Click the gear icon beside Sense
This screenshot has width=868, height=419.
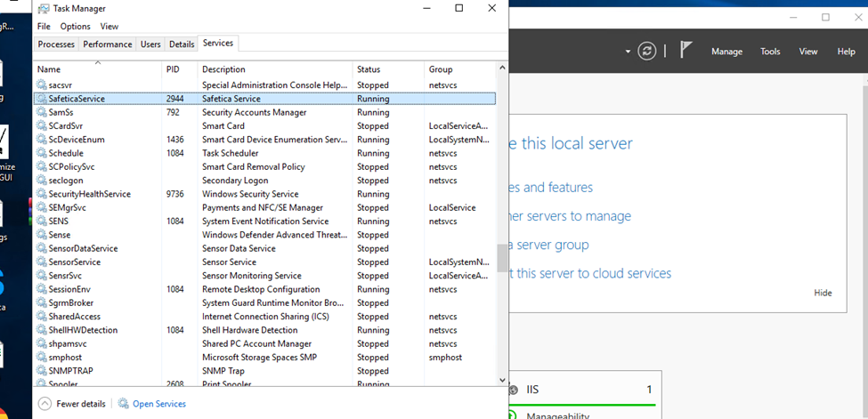42,235
